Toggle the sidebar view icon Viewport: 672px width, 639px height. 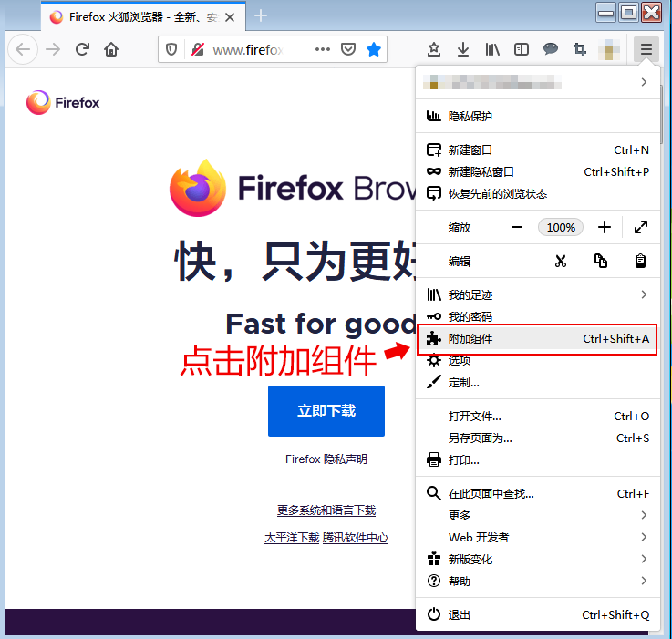click(522, 50)
